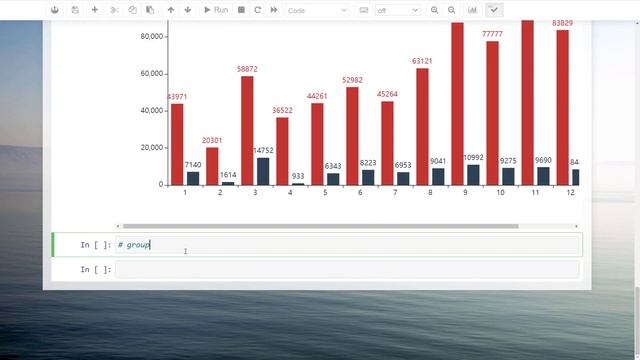640x360 pixels.
Task: Click the y-axis label 80,000
Action: [x=152, y=37]
